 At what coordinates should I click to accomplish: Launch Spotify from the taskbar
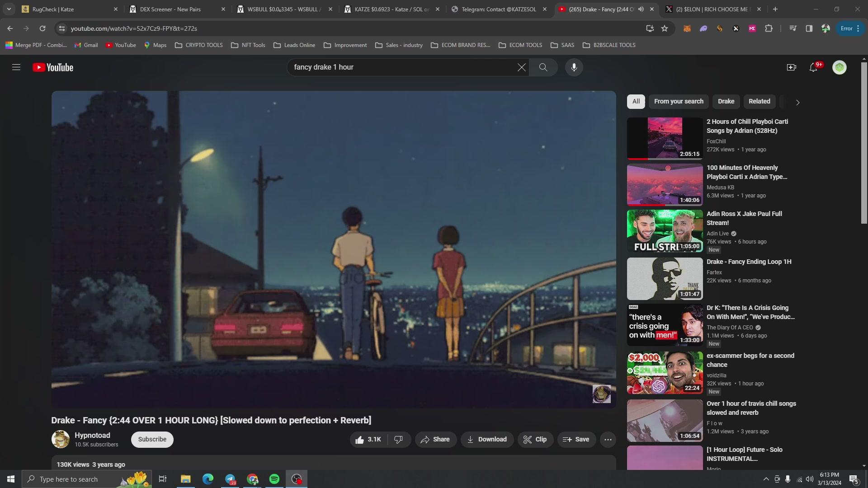[x=274, y=479]
